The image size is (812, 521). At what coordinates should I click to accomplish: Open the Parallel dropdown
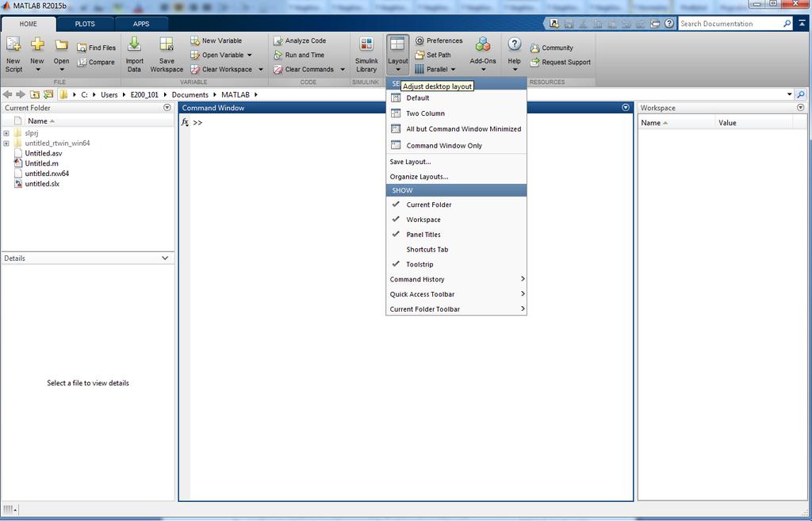pyautogui.click(x=453, y=70)
